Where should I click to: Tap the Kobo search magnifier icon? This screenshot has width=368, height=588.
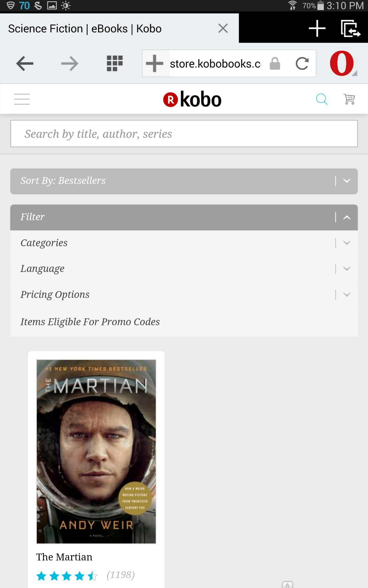pos(321,99)
